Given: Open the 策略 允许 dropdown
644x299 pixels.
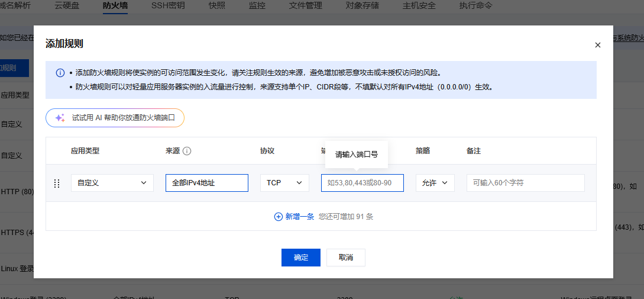Looking at the screenshot, I should coord(435,183).
